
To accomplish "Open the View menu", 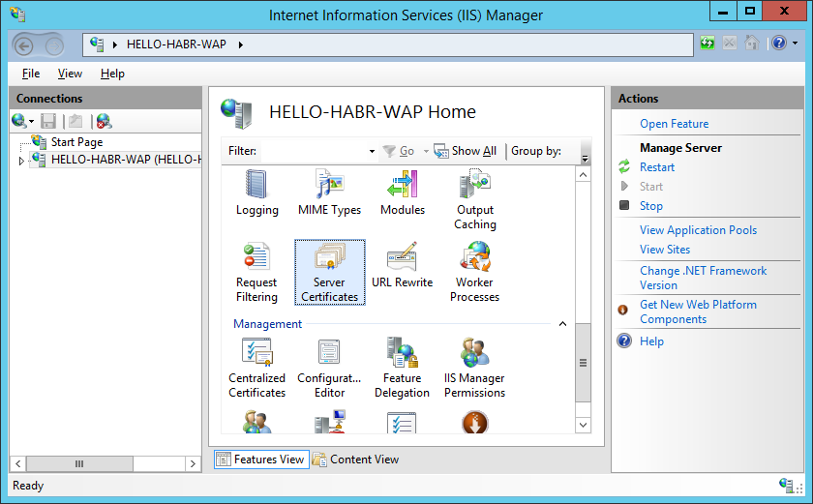I will click(x=70, y=74).
